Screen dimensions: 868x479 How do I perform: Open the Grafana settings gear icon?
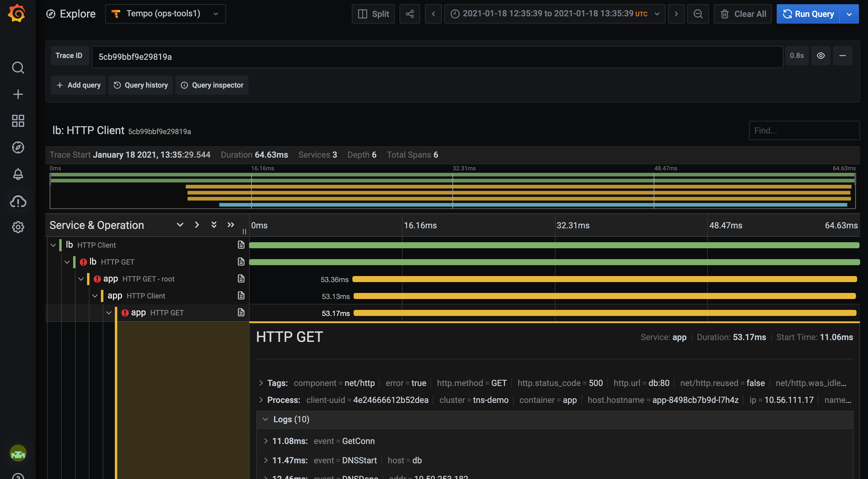point(18,227)
